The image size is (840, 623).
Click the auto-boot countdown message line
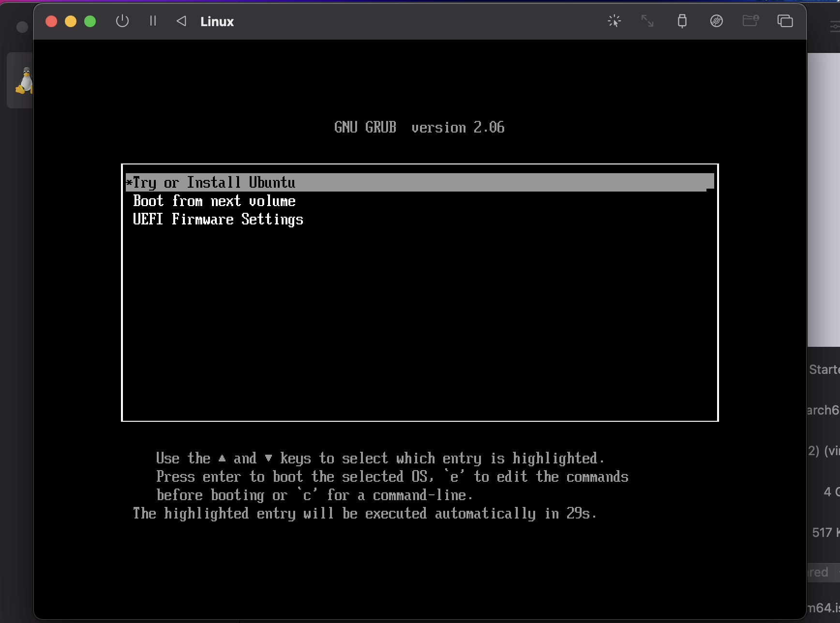click(365, 514)
